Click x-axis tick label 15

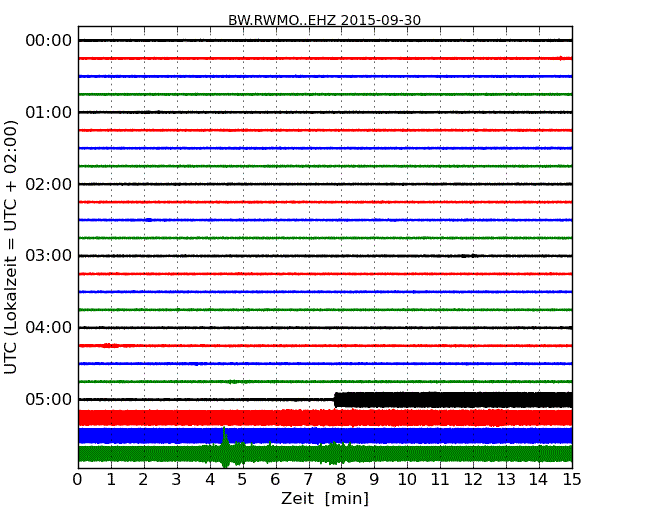click(x=572, y=480)
